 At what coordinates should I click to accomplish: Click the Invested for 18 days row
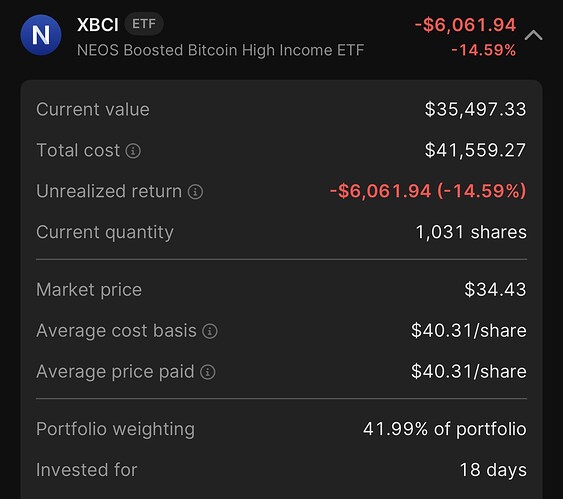(x=282, y=470)
